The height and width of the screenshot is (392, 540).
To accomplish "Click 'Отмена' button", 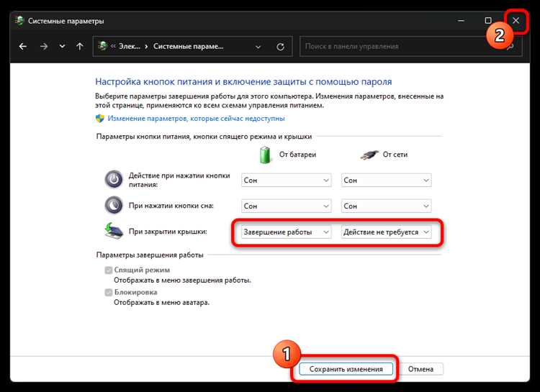I will point(420,369).
